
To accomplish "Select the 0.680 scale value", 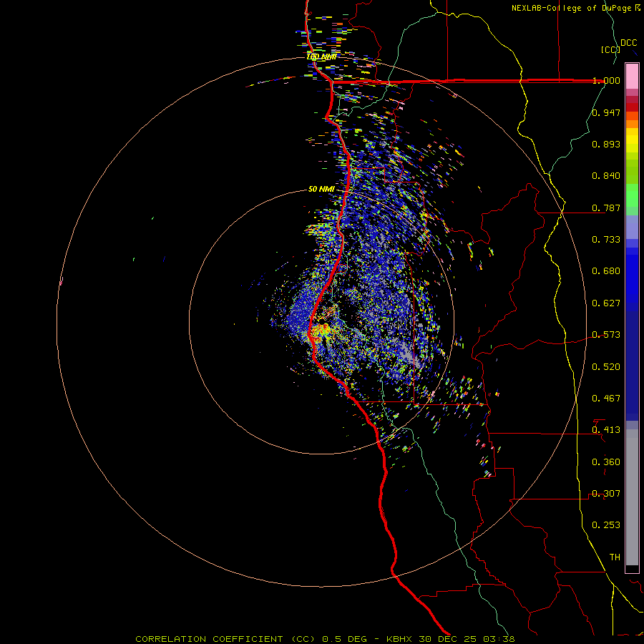I will pyautogui.click(x=606, y=271).
